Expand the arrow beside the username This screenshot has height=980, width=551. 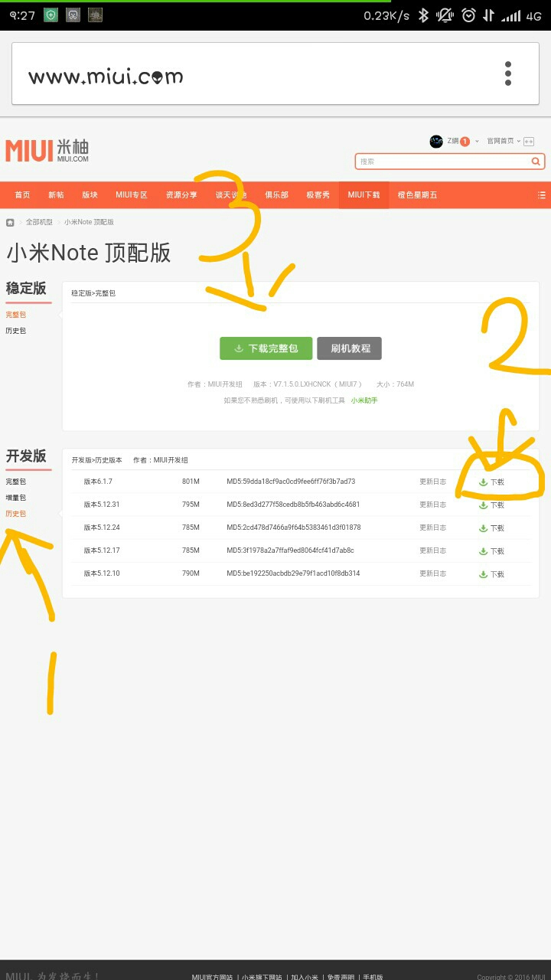(x=477, y=142)
